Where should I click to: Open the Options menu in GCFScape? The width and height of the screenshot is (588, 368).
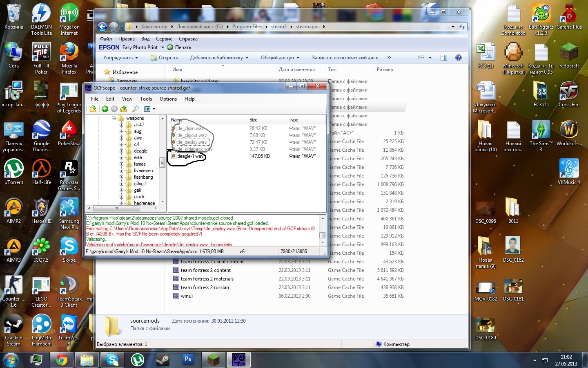tap(168, 99)
